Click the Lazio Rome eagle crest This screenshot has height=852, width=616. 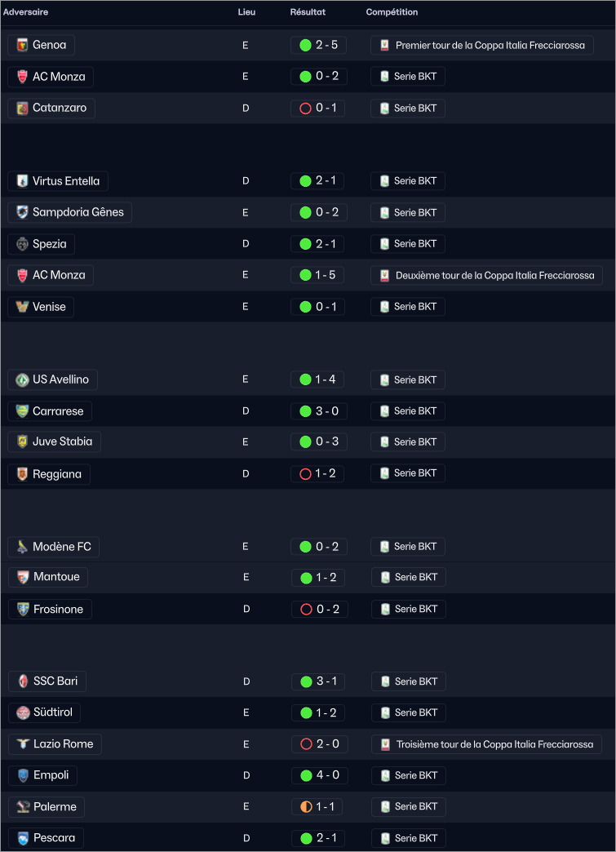pos(23,744)
